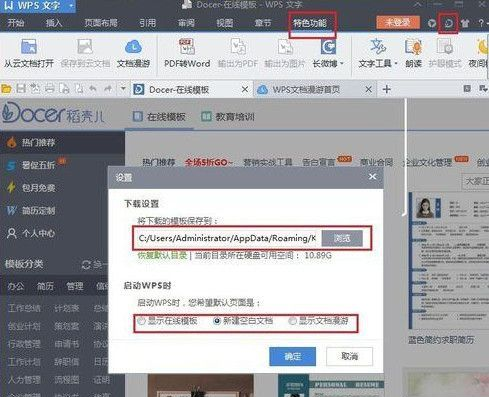This screenshot has height=397, width=489.
Task: Switch to Docer-在线模板 document tab
Action: (x=179, y=89)
